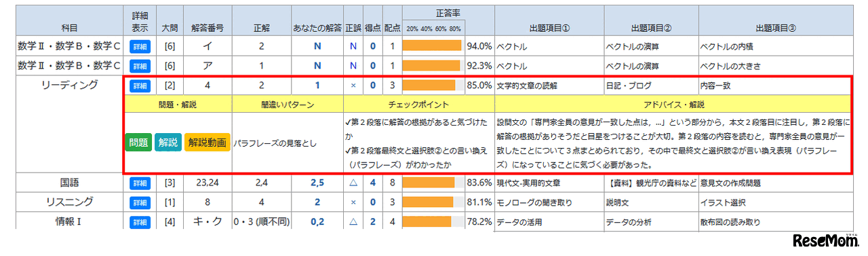Click the 説明文 cell in リスニング row
The height and width of the screenshot is (256, 868).
click(x=651, y=202)
